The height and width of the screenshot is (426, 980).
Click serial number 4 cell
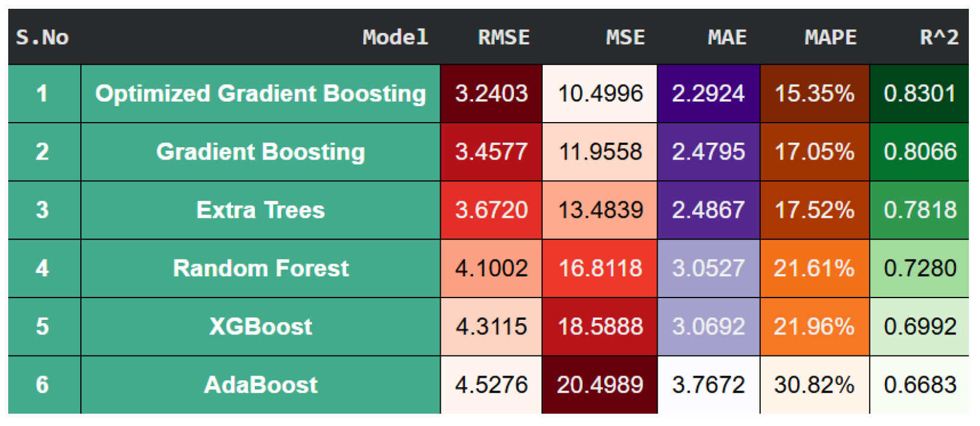42,268
